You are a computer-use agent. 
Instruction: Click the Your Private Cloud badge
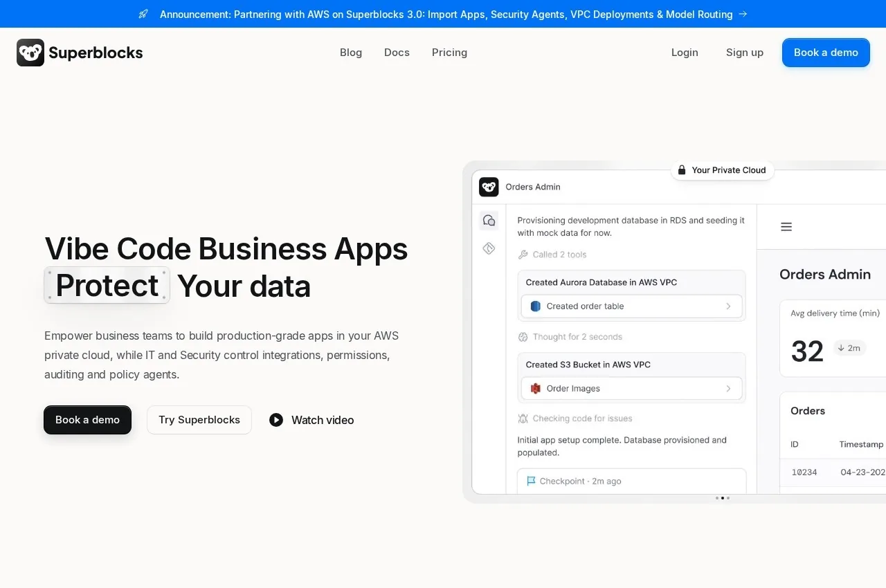point(722,170)
